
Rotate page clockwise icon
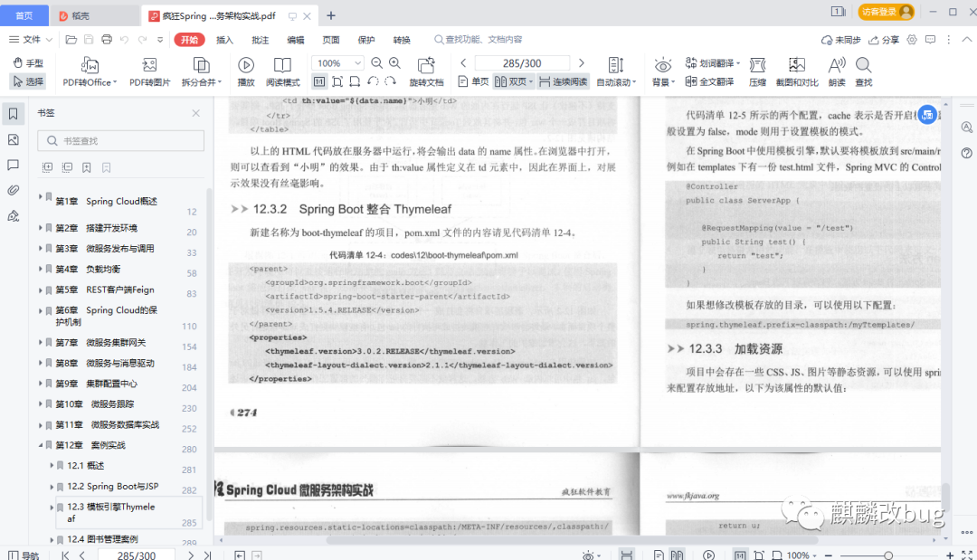point(390,81)
